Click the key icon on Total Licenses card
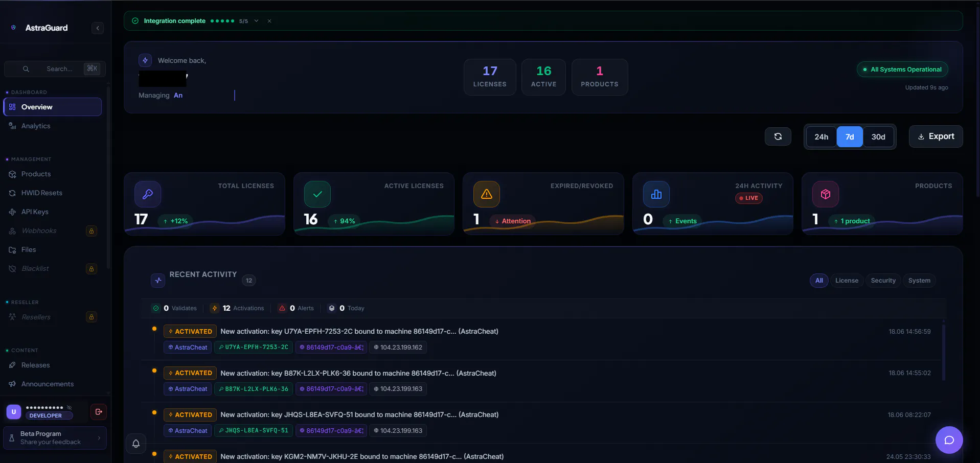Viewport: 980px width, 463px height. click(148, 194)
